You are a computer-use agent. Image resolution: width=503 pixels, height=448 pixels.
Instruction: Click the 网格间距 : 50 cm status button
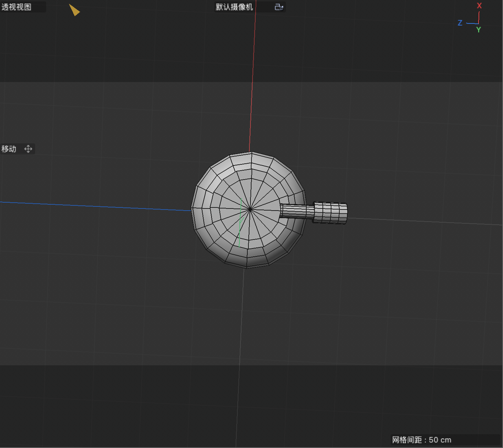pyautogui.click(x=422, y=440)
